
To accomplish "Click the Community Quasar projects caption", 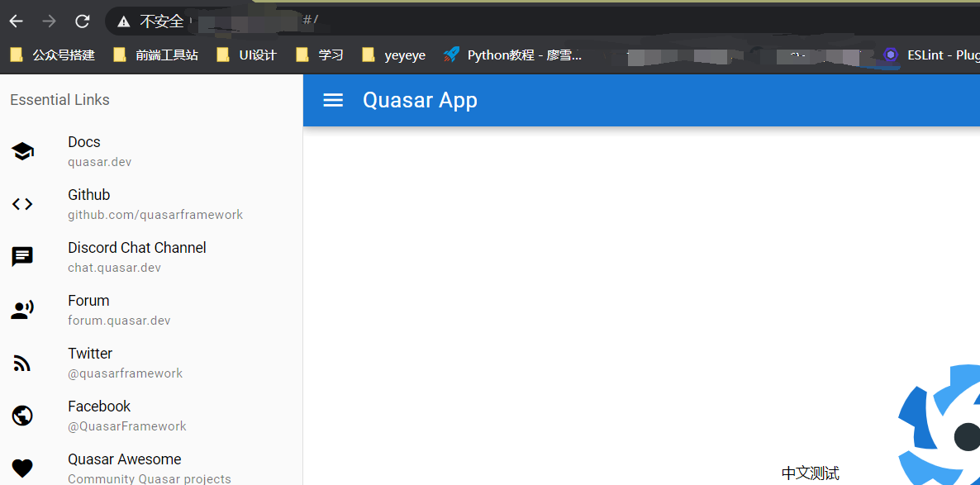I will pyautogui.click(x=150, y=478).
